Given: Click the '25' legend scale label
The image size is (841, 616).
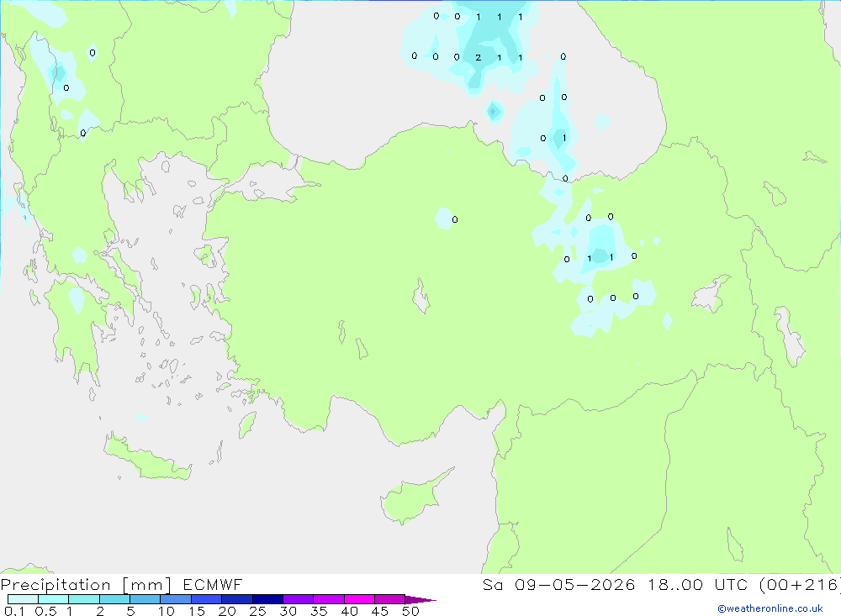Looking at the screenshot, I should 258,611.
